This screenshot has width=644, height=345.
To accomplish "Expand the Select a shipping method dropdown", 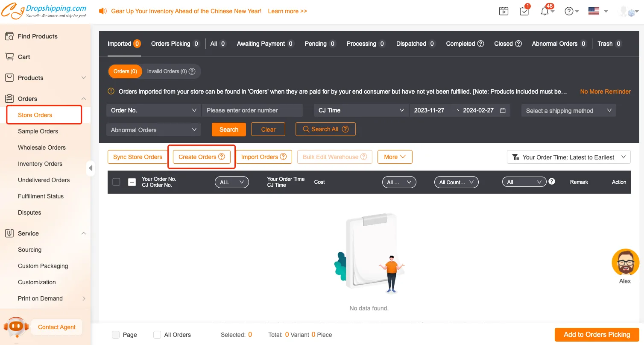I will [x=568, y=110].
